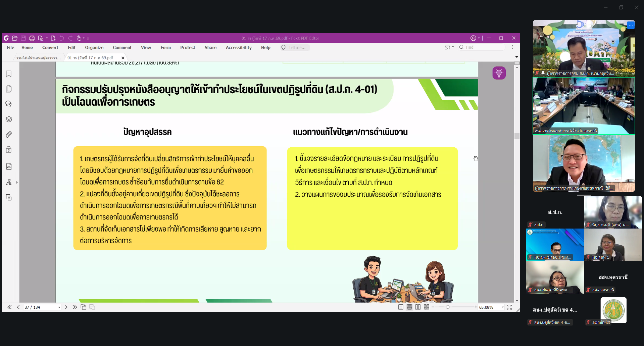
Task: Open the Digital Signatures panel
Action: (9, 182)
